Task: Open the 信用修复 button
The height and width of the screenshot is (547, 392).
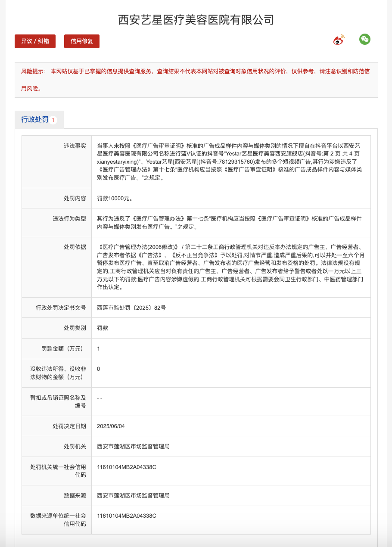Action: 82,41
